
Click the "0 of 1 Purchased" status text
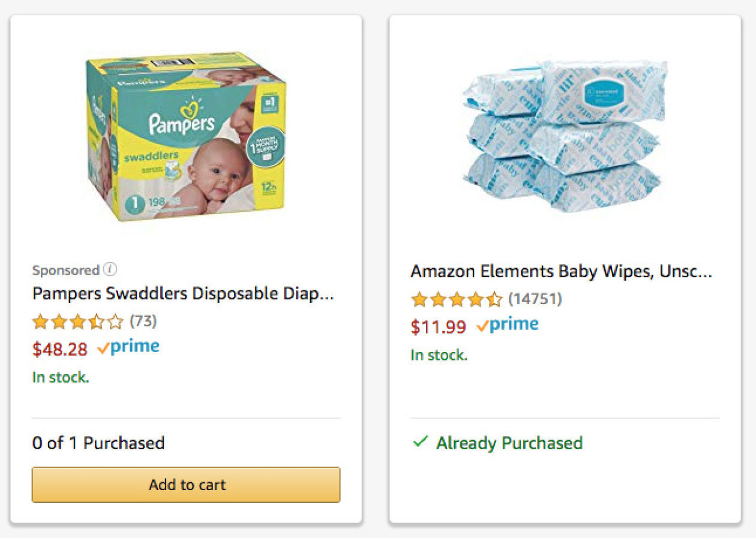(98, 443)
